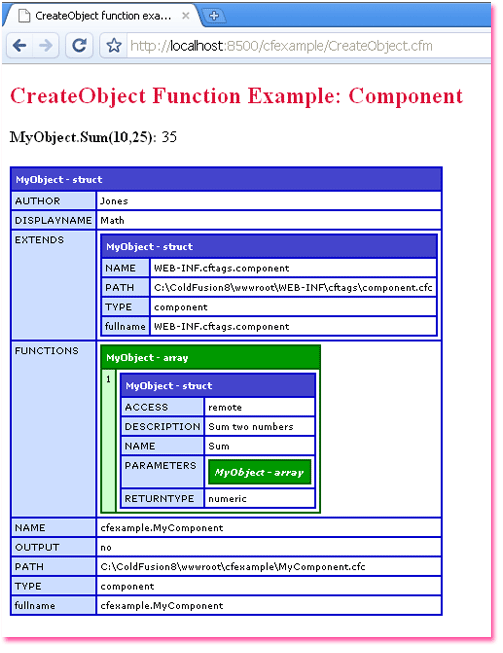
Task: Collapse the top MyObject - struct header
Action: 226,179
